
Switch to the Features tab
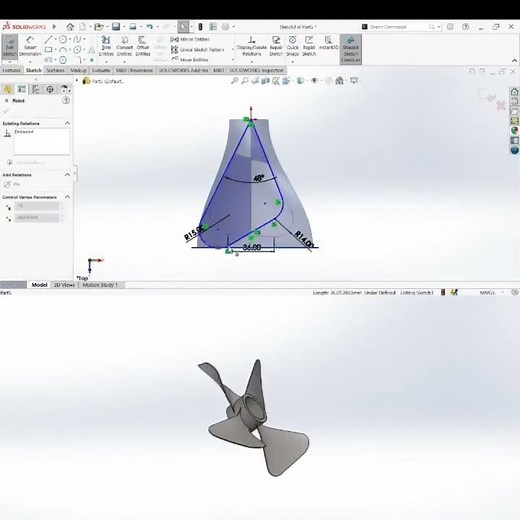(12, 70)
